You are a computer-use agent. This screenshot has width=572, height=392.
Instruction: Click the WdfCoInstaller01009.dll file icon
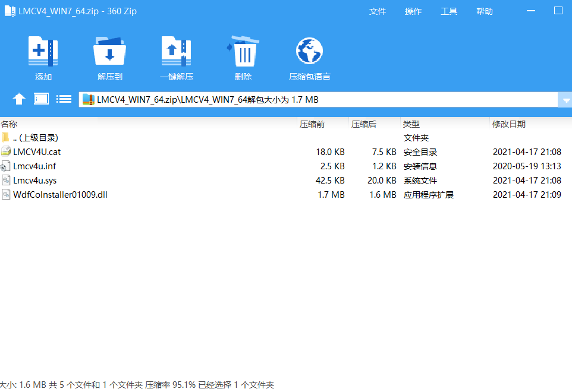5,194
